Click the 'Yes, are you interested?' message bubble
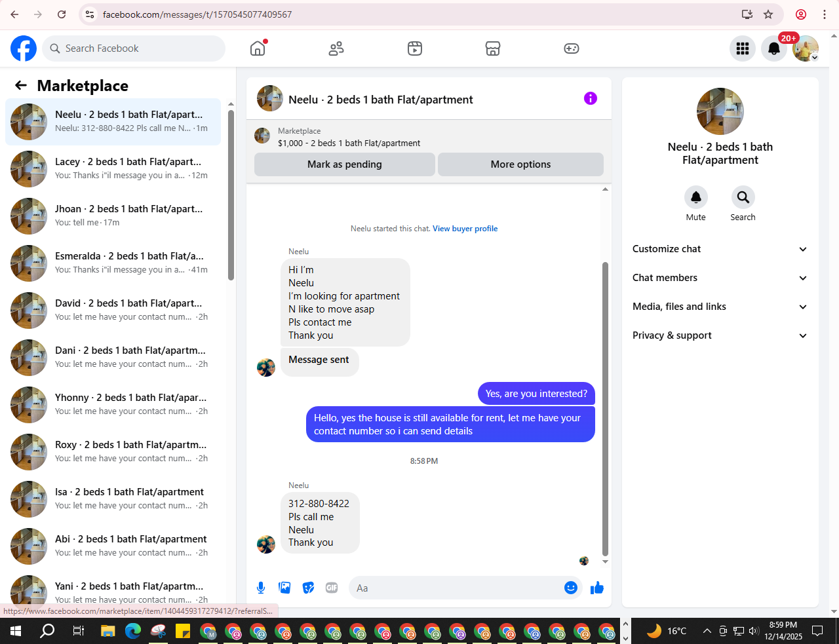839x644 pixels. click(536, 394)
